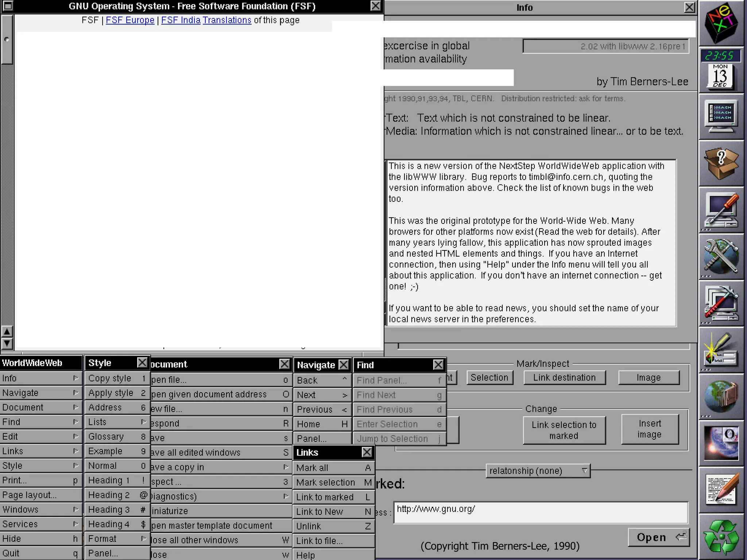Click the Recycler icon in the dock

pos(721,537)
